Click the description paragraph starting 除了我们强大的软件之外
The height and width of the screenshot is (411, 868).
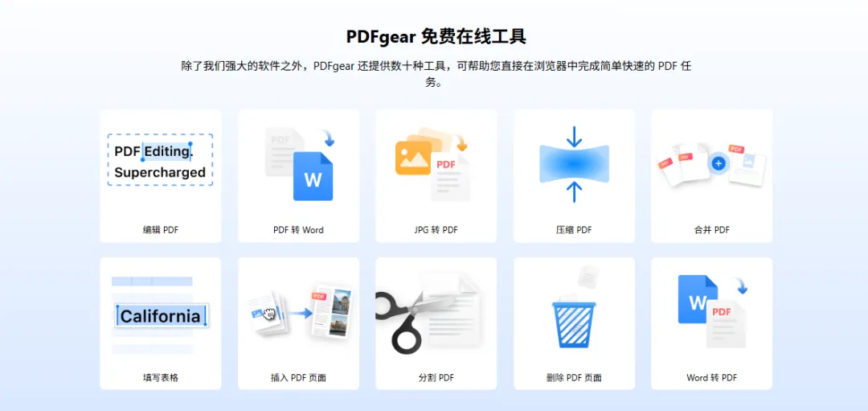436,74
